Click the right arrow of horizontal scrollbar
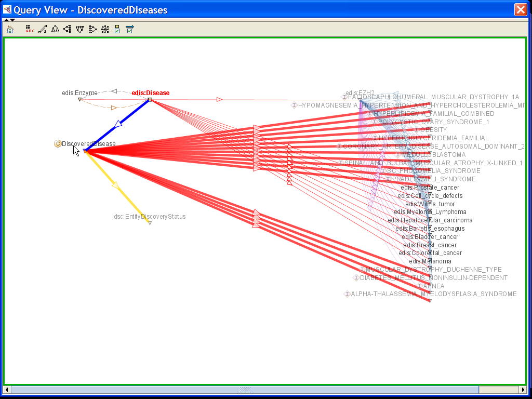This screenshot has height=399, width=532. click(523, 390)
